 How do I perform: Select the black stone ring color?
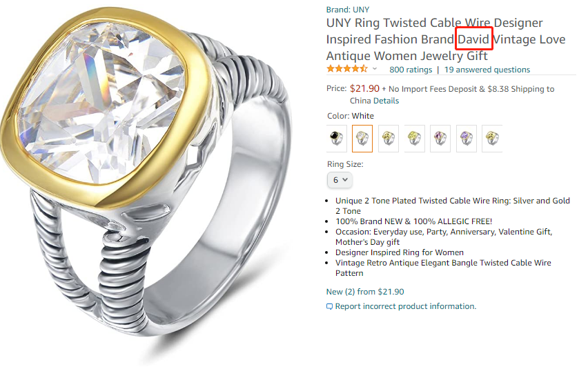coord(337,139)
